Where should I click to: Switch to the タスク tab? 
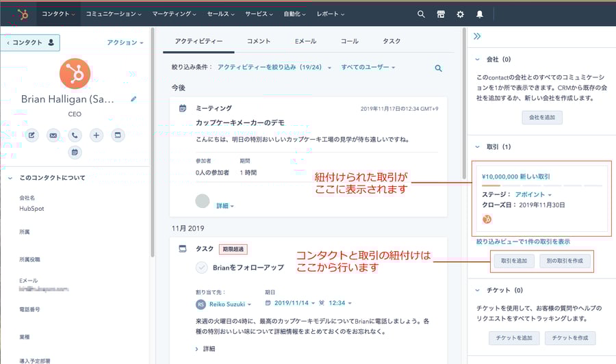pos(392,41)
